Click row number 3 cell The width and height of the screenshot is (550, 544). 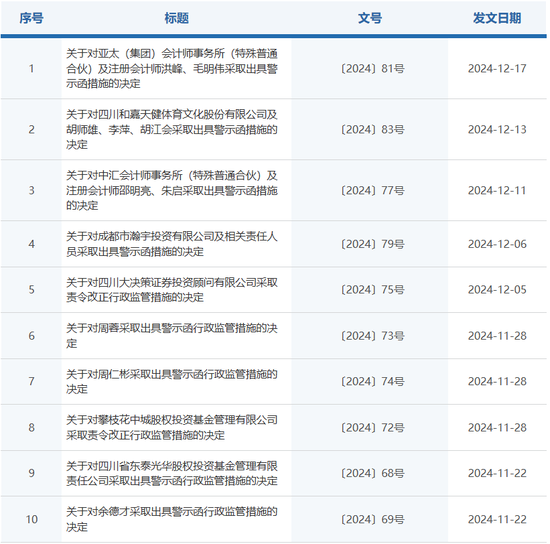click(x=31, y=191)
